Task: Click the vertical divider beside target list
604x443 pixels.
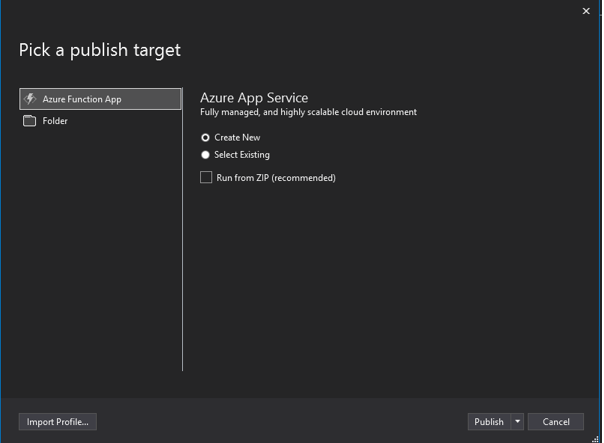Action: (183, 229)
